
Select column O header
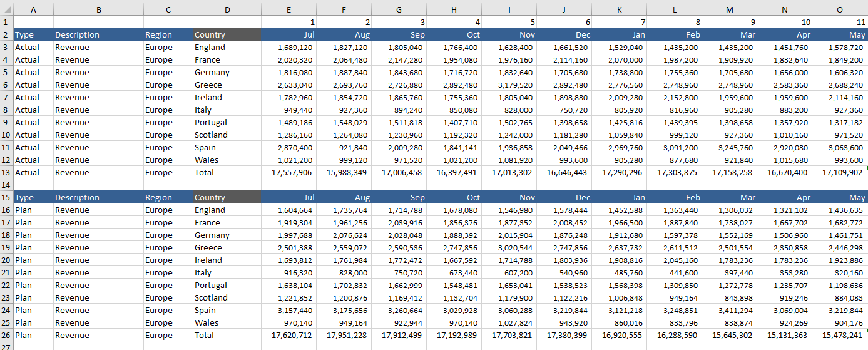click(840, 9)
